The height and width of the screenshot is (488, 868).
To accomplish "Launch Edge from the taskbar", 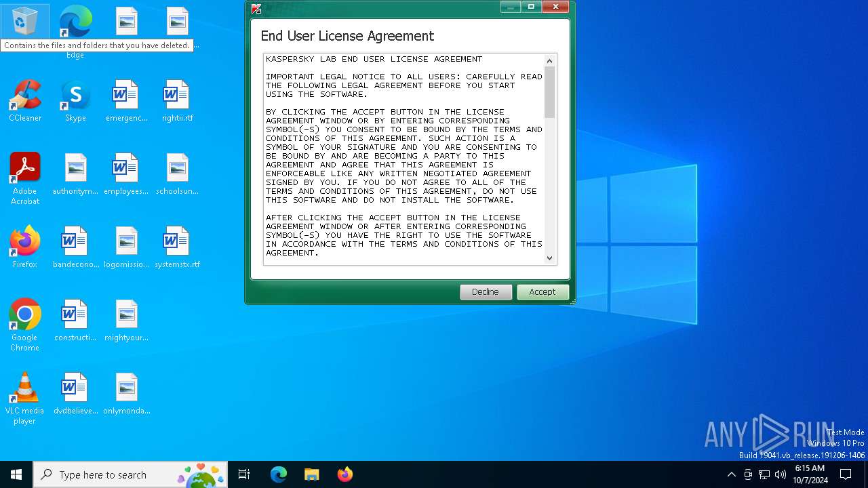I will click(279, 474).
